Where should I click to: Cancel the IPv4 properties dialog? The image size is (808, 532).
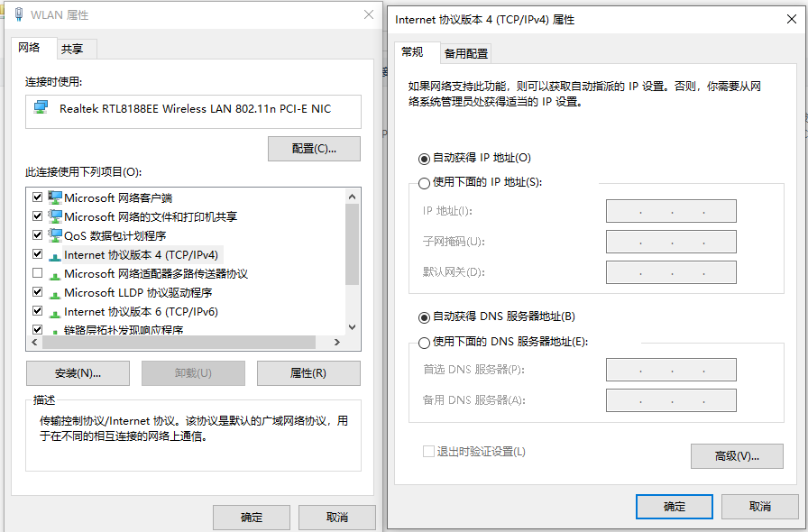pos(760,507)
